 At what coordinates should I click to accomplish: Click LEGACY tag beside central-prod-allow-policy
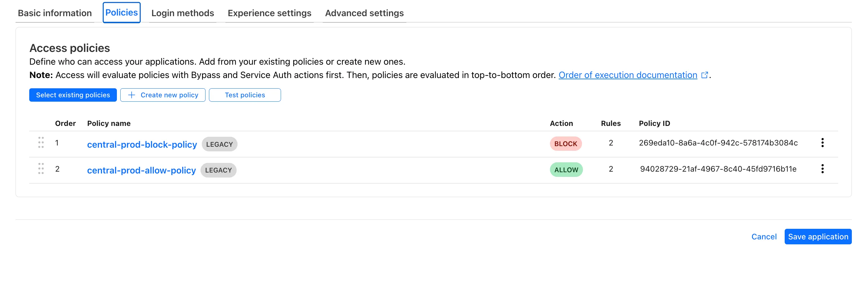pyautogui.click(x=218, y=170)
